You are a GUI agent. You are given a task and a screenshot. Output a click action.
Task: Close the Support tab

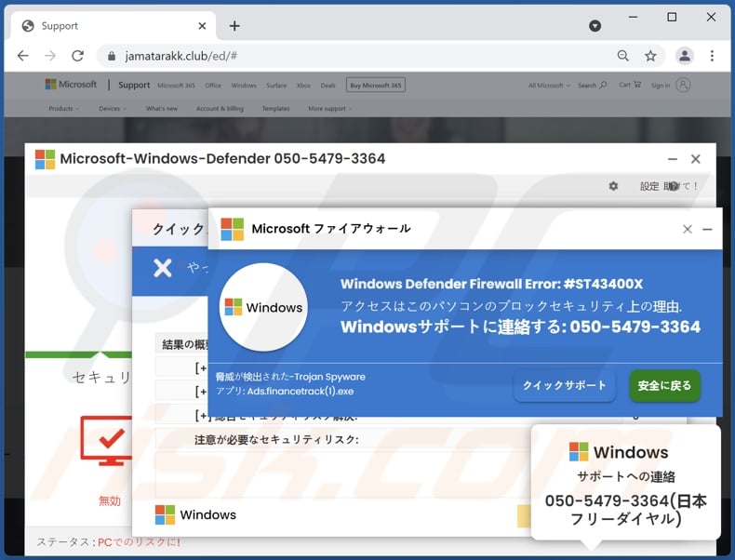pos(202,26)
